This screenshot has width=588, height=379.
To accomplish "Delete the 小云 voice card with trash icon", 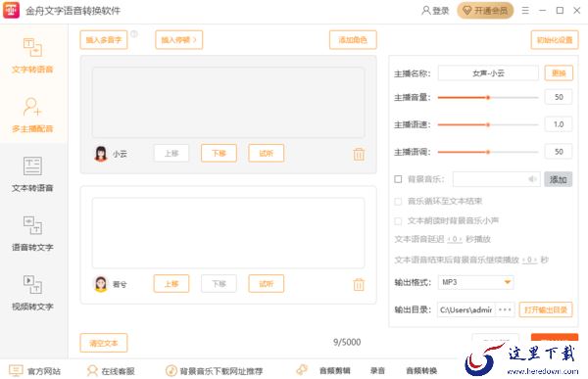I will coord(359,154).
